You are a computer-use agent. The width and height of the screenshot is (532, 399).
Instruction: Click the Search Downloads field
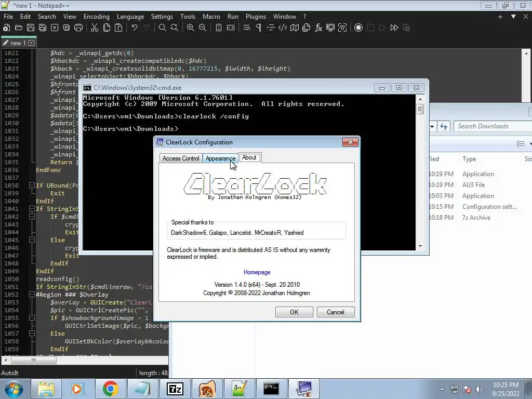[x=493, y=126]
